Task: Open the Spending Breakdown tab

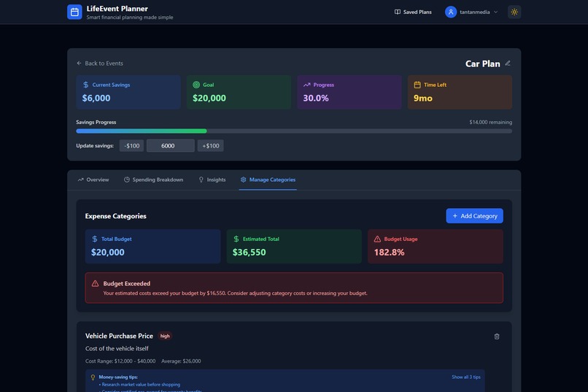Action: 154,180
